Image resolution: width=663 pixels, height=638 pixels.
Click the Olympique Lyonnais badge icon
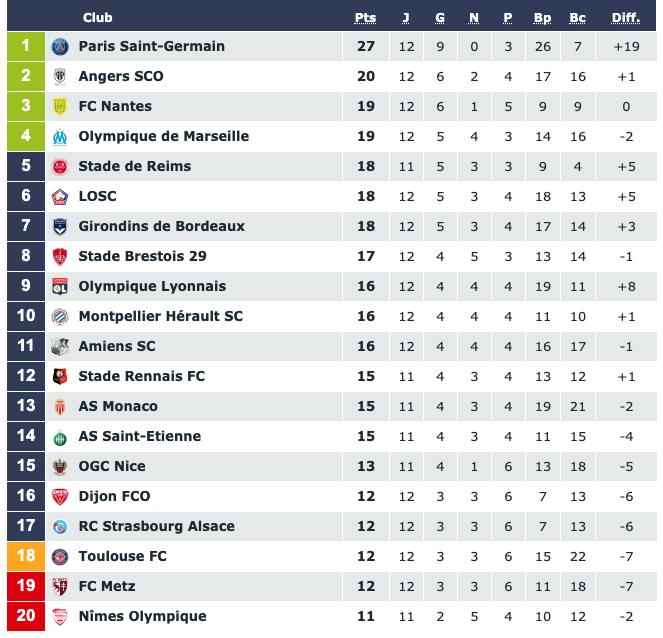pyautogui.click(x=60, y=287)
